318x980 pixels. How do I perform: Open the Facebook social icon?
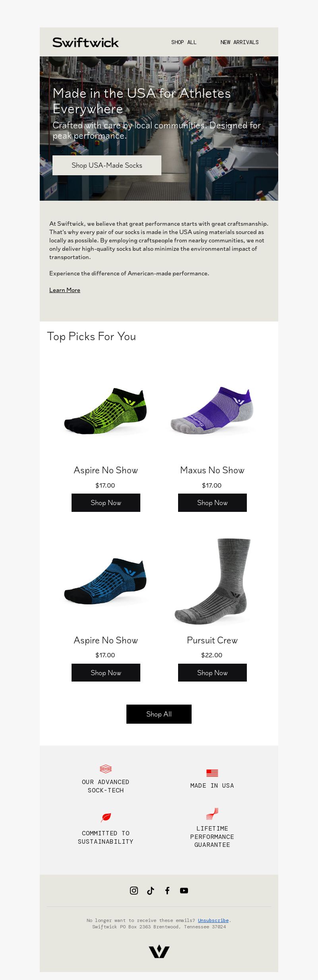click(x=167, y=891)
